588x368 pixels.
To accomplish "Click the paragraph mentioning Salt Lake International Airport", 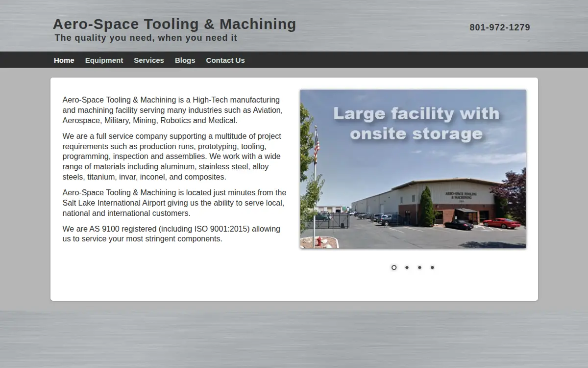I will [174, 203].
